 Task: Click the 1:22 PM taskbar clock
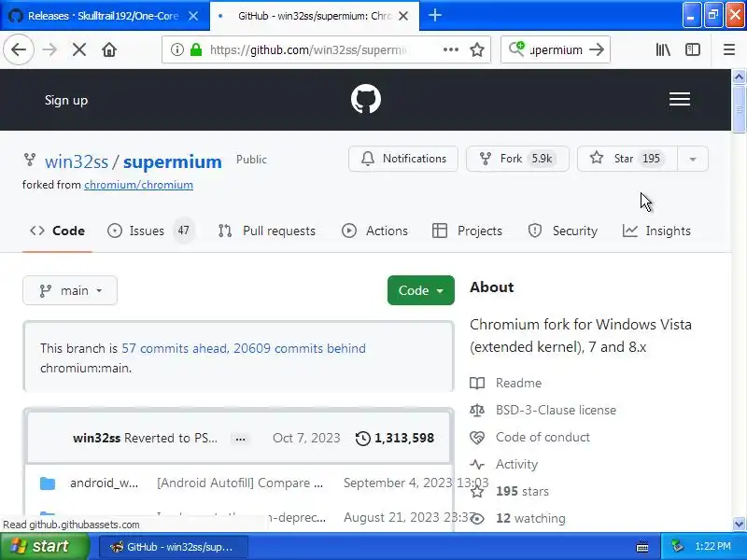(712, 546)
